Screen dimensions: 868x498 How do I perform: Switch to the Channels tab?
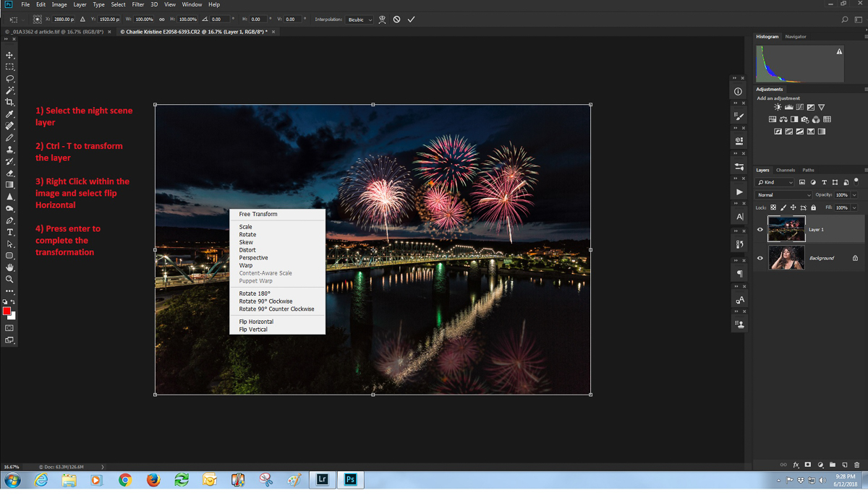coord(785,170)
